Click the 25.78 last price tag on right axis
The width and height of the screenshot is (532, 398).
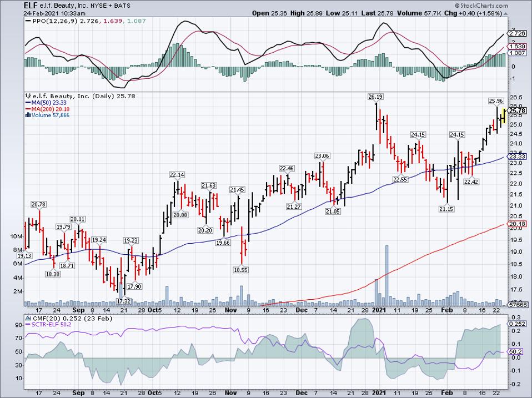[x=517, y=111]
